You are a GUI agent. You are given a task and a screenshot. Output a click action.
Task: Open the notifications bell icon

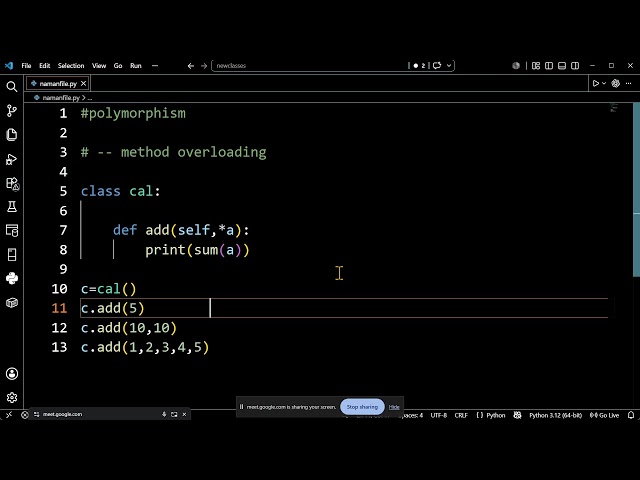tap(631, 415)
